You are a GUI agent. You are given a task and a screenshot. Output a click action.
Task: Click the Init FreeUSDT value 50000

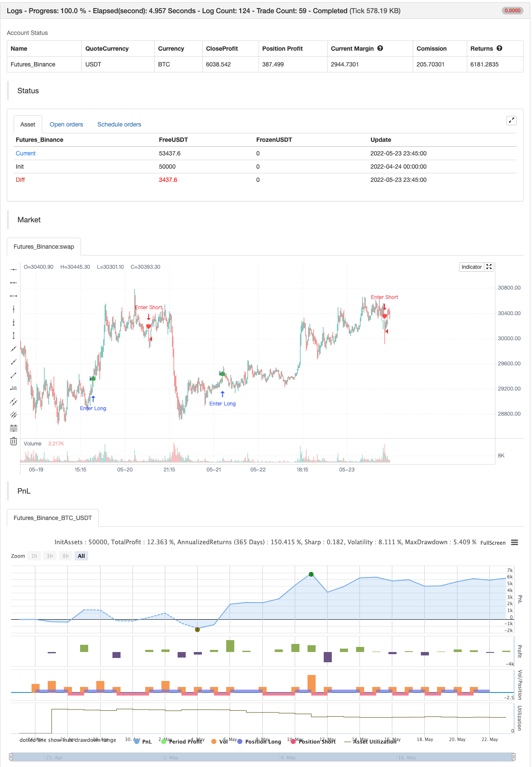(x=167, y=167)
